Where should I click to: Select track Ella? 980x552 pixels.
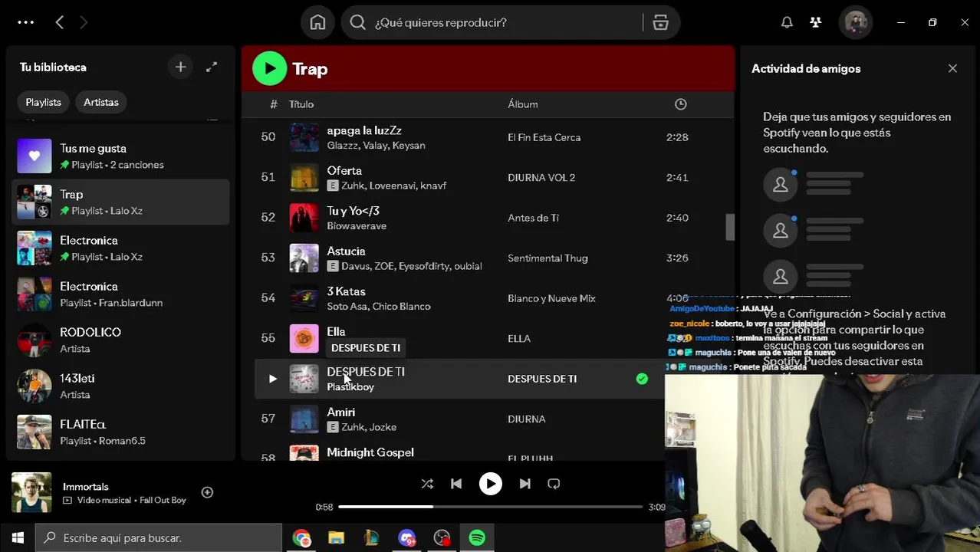coord(336,331)
